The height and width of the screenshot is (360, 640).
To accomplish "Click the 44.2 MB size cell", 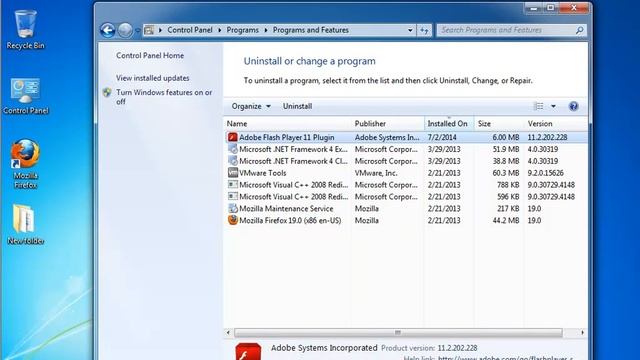I will click(x=506, y=220).
